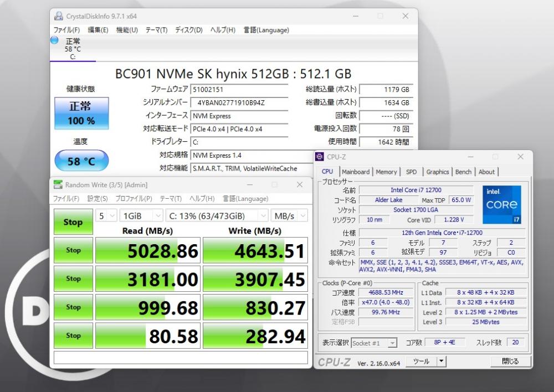Viewport: 554px width, 392px height.
Task: Select the C: drive status indicator with blue circle
Action: tap(54, 40)
